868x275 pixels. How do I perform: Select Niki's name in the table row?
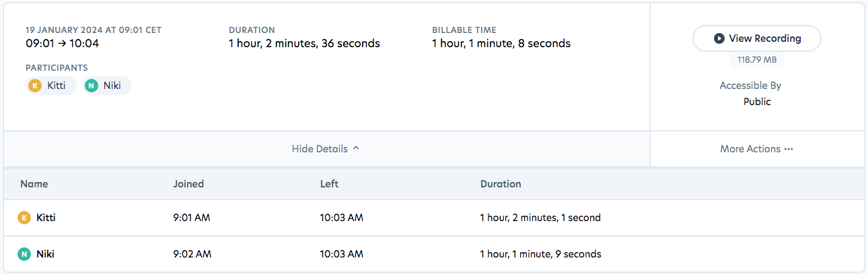(x=46, y=254)
